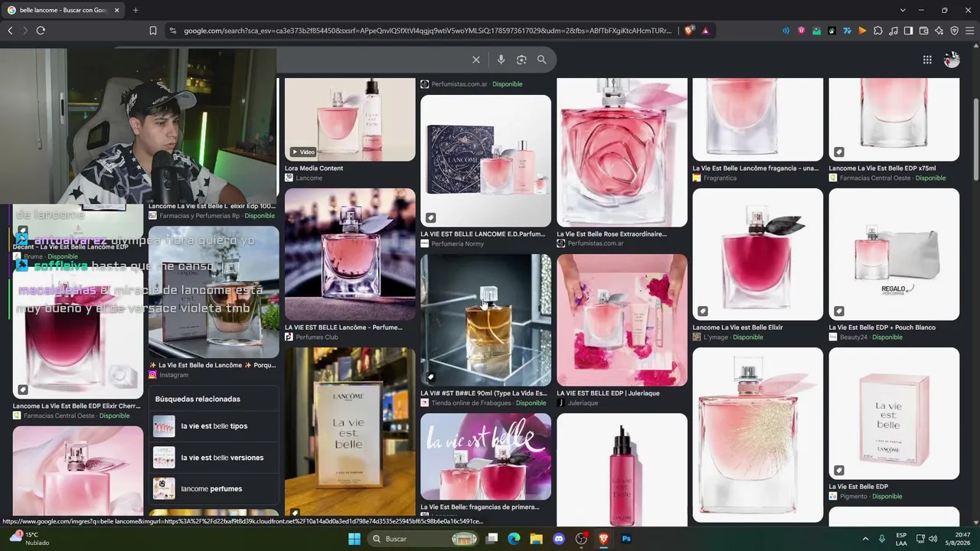Open Microsoft Edge from the taskbar

pyautogui.click(x=514, y=539)
